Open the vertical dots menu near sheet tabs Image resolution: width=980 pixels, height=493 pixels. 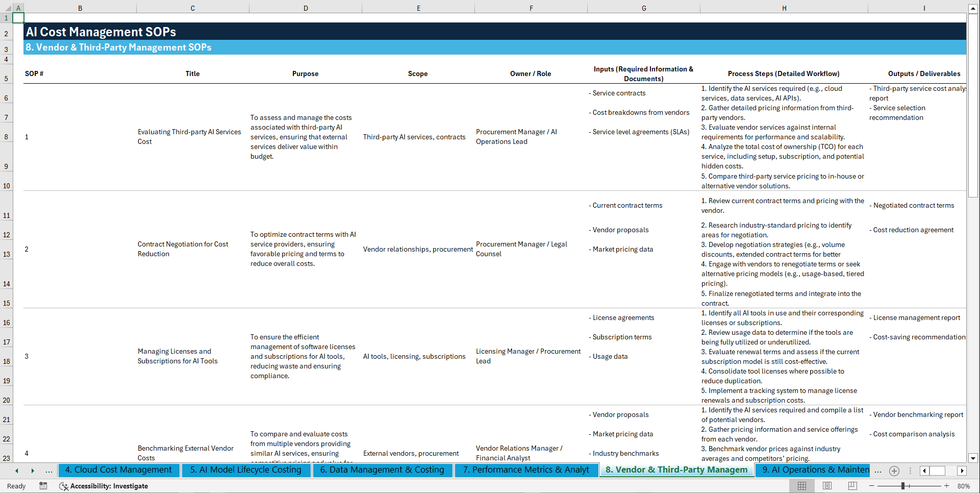pyautogui.click(x=911, y=471)
